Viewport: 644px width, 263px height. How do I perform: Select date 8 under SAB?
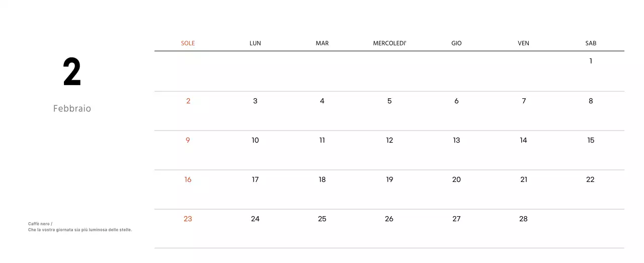(x=591, y=101)
